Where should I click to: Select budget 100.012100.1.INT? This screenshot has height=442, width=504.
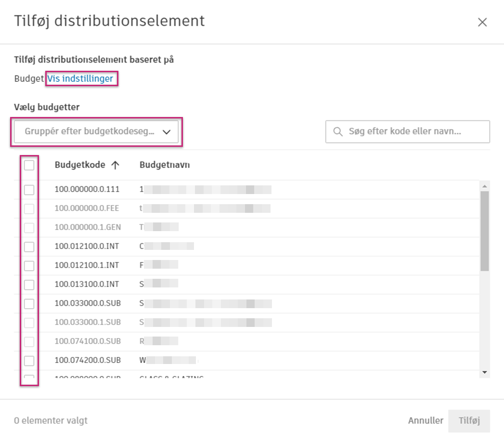pyautogui.click(x=29, y=265)
